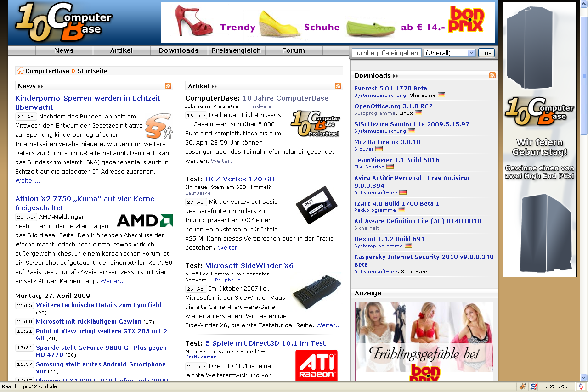Click the flag beside IZArc Packprogramme category
Image resolution: width=588 pixels, height=392 pixels.
tap(401, 210)
